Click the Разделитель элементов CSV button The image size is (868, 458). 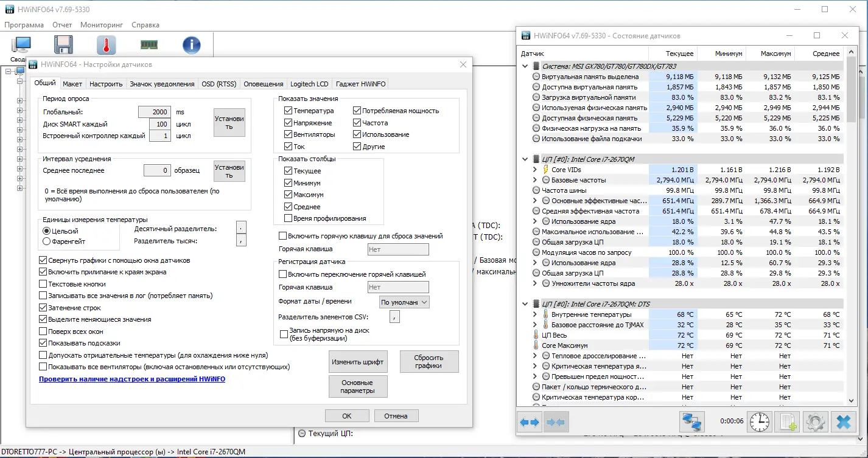(394, 316)
